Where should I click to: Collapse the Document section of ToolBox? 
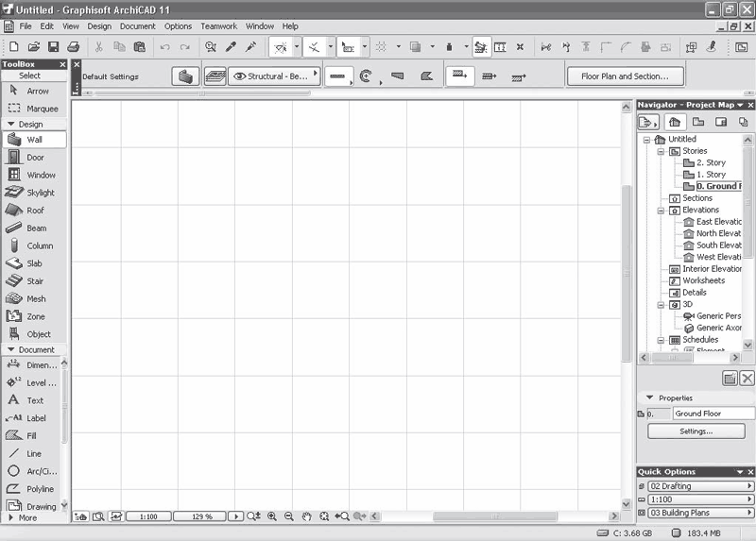11,349
